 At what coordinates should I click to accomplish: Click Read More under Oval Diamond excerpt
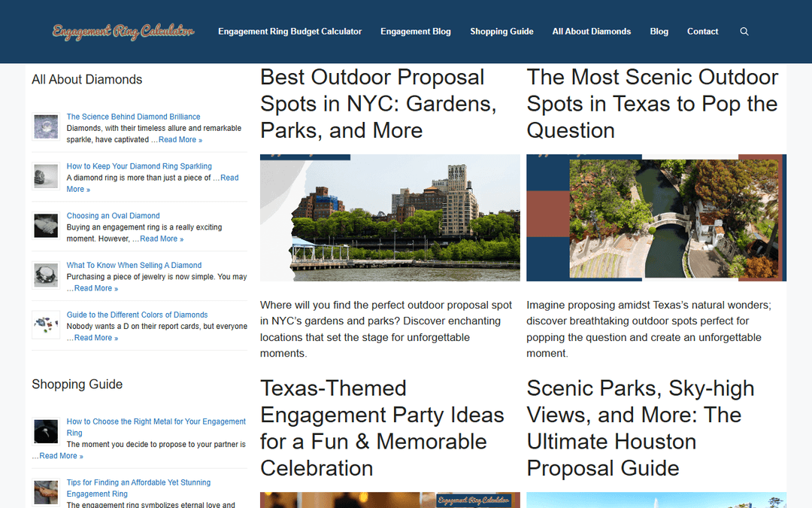pyautogui.click(x=162, y=239)
